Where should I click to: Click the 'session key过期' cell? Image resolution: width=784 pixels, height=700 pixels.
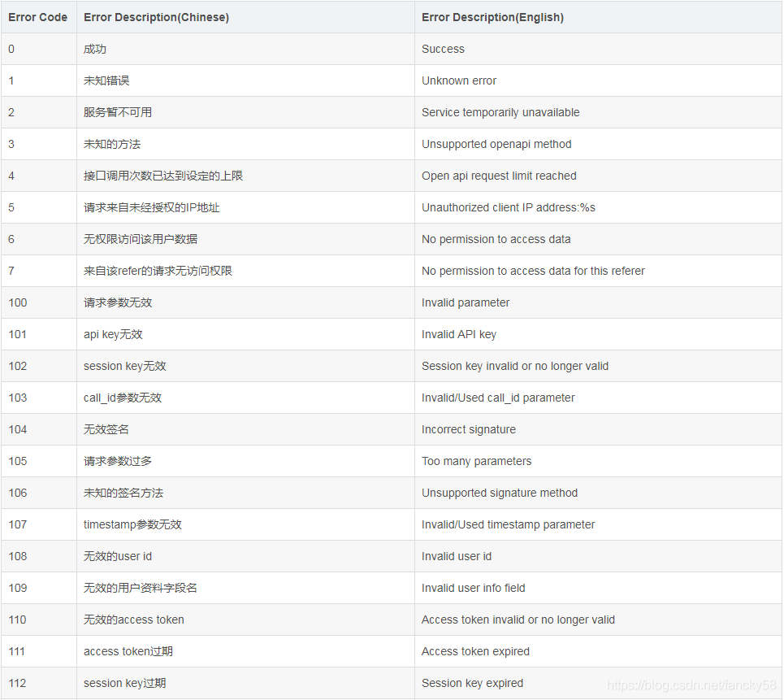click(x=245, y=683)
